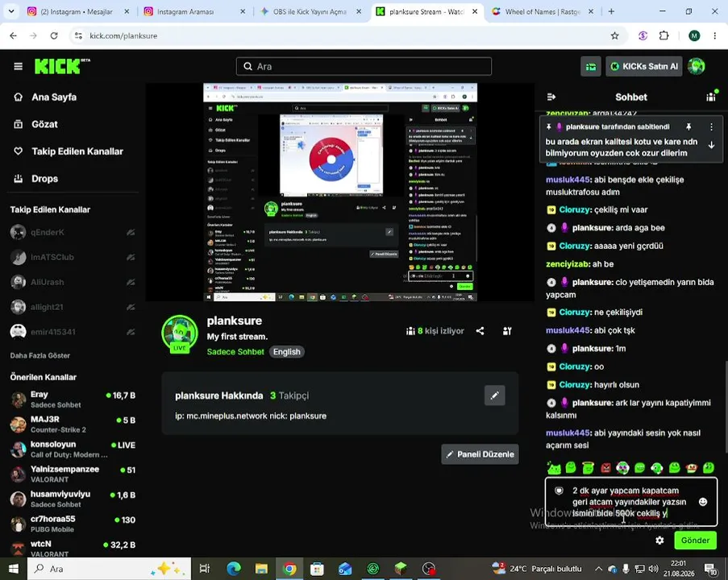Click Paneli Düzenle button
Screen dimensions: 728x580
pyautogui.click(x=480, y=454)
